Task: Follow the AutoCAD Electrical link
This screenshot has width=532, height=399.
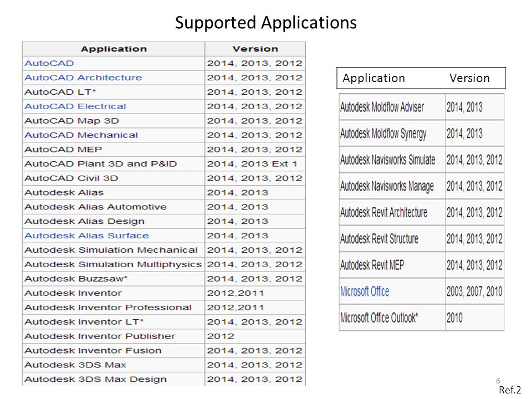Action: click(75, 106)
